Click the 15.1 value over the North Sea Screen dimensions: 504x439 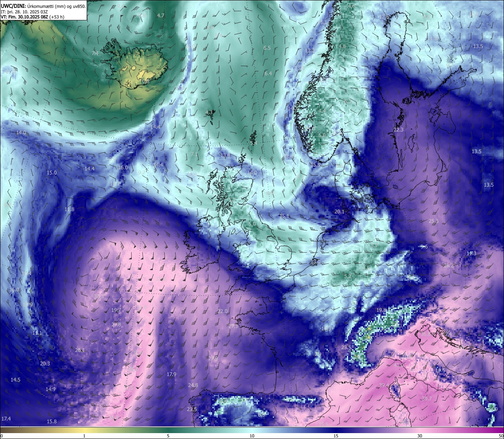pyautogui.click(x=285, y=216)
